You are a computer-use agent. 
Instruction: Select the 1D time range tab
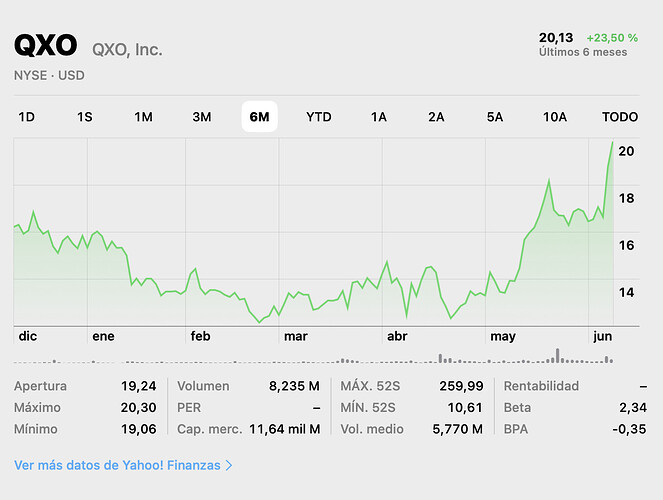26,117
